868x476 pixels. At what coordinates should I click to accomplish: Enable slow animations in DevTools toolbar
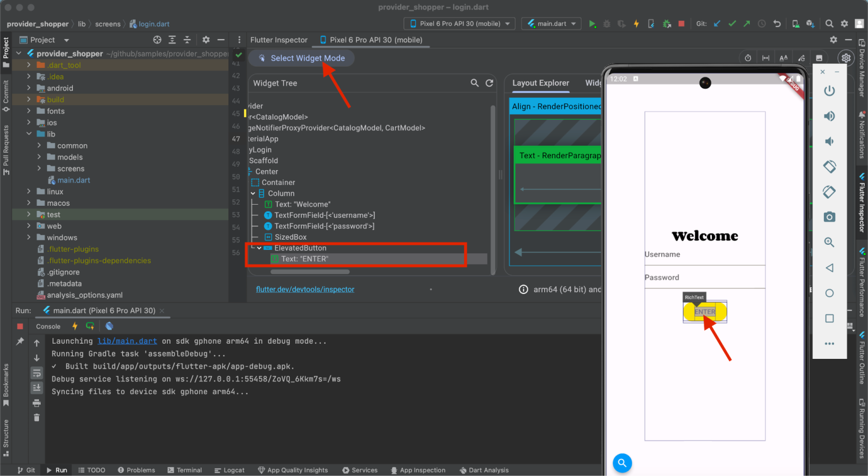[748, 58]
